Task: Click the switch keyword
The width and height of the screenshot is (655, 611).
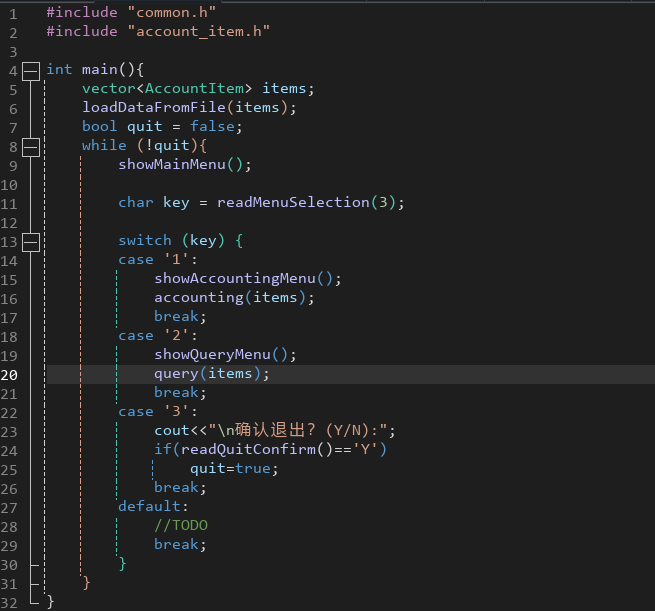Action: point(145,241)
